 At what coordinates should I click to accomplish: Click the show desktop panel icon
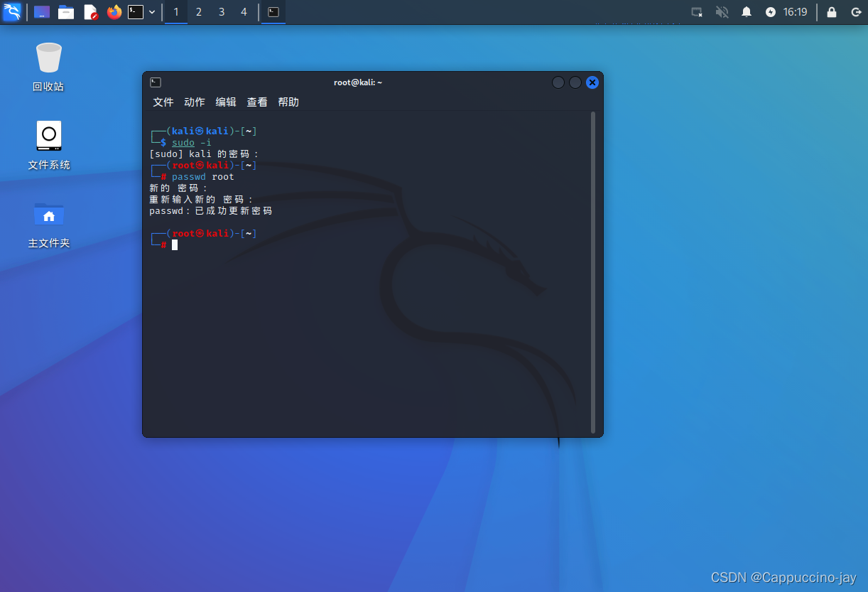pyautogui.click(x=42, y=12)
